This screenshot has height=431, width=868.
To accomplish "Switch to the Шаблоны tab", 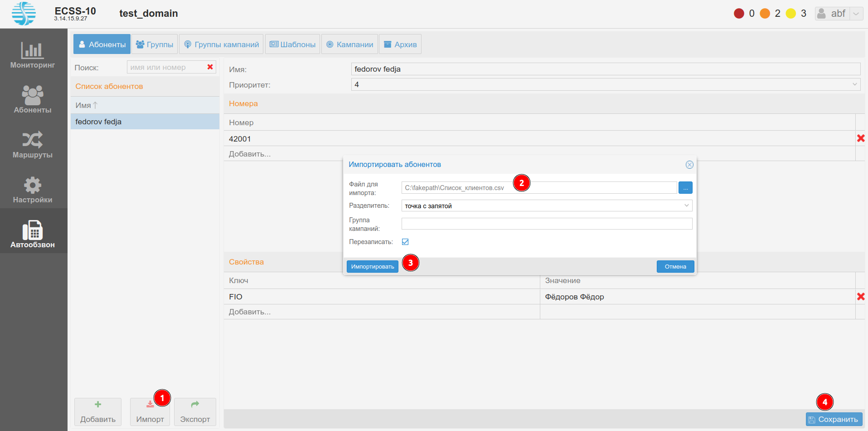I will click(292, 44).
